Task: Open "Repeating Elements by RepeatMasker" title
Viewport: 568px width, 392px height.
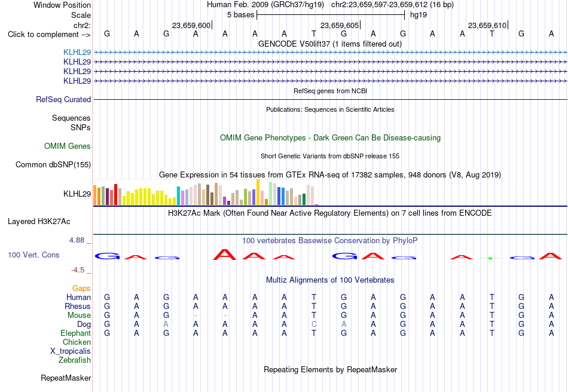Action: point(330,370)
